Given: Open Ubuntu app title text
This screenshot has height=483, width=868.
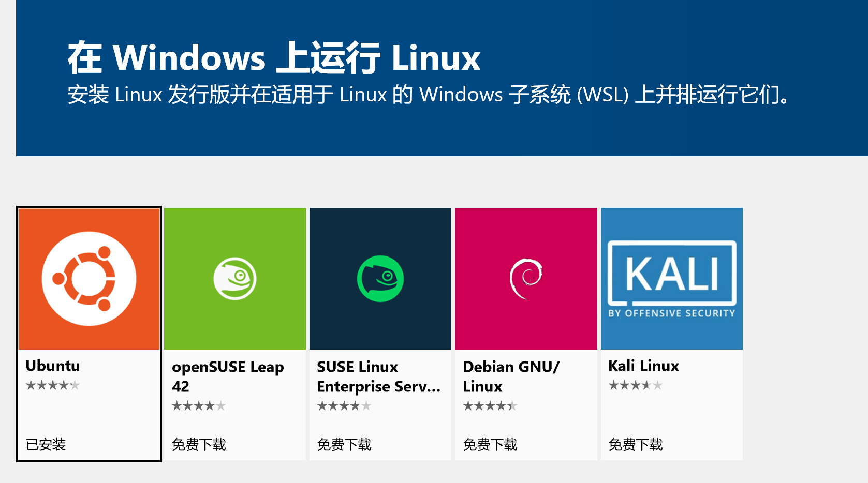Looking at the screenshot, I should (x=53, y=366).
